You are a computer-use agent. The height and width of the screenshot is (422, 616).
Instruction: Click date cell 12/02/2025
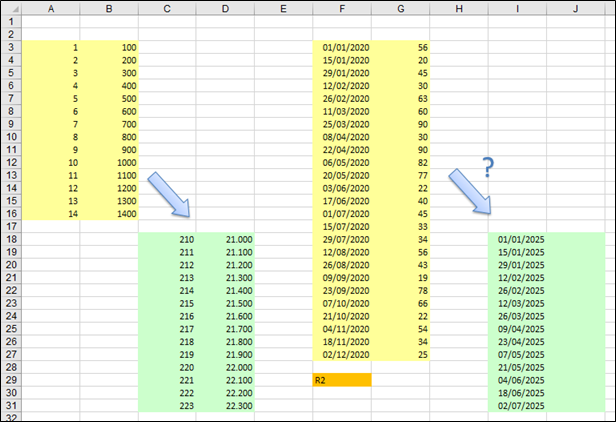[517, 277]
